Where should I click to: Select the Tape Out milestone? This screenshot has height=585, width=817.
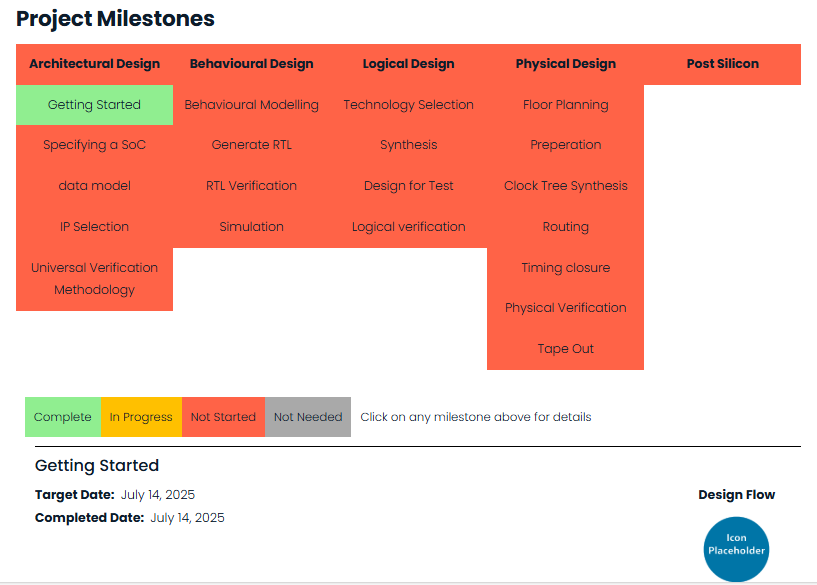(x=565, y=348)
